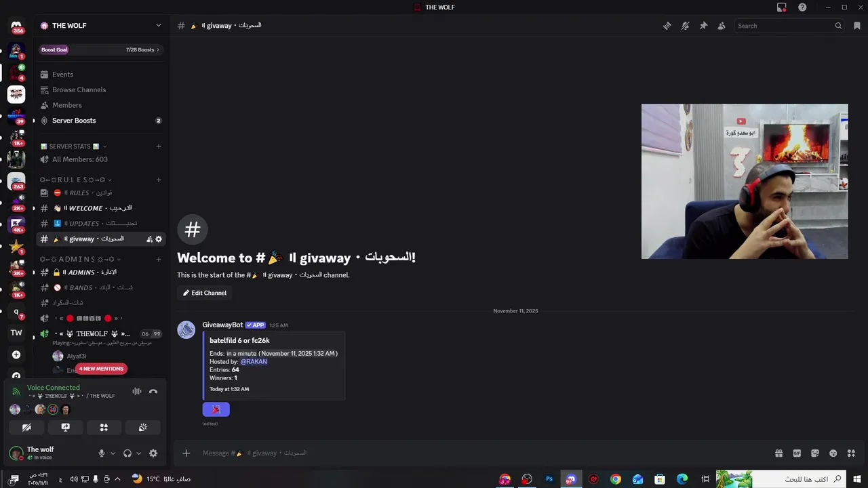Open microphone input options chevron

pyautogui.click(x=113, y=453)
